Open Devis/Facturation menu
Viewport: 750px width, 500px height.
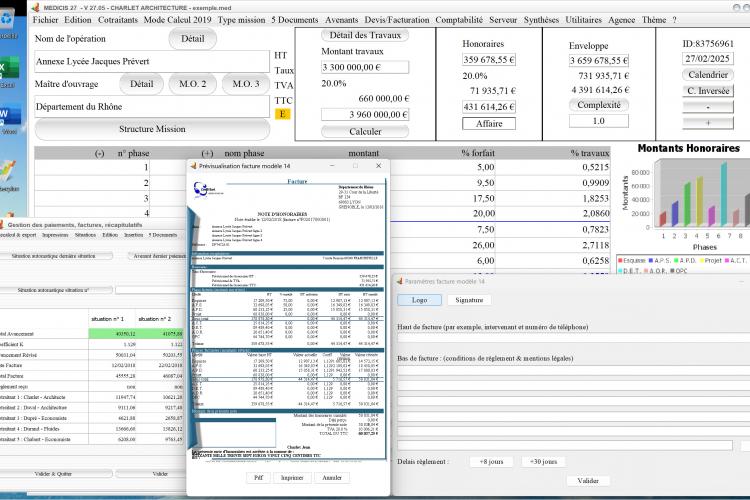coord(397,20)
